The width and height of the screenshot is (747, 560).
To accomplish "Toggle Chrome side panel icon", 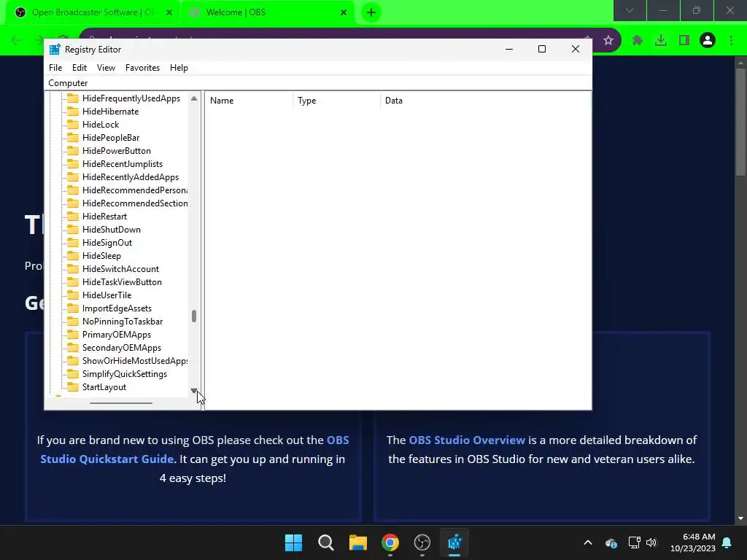I will coord(684,41).
